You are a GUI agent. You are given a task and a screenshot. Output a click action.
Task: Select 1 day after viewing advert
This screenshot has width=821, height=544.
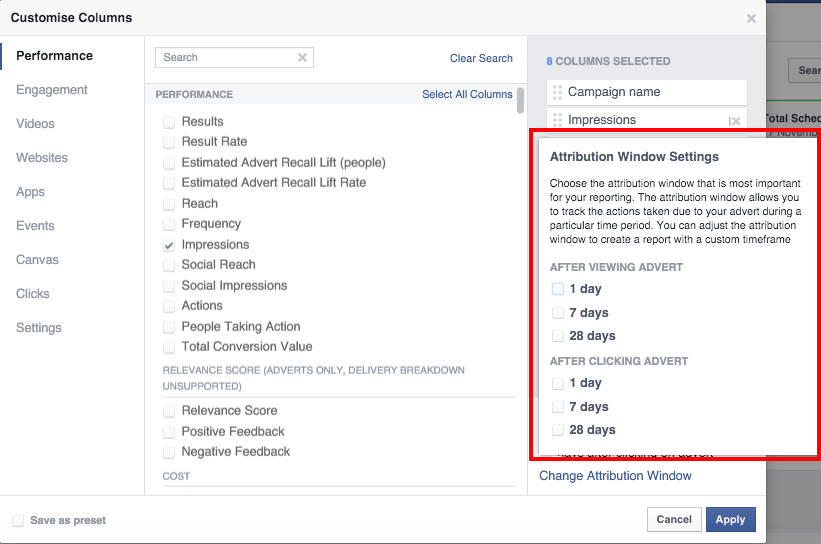[x=558, y=289]
